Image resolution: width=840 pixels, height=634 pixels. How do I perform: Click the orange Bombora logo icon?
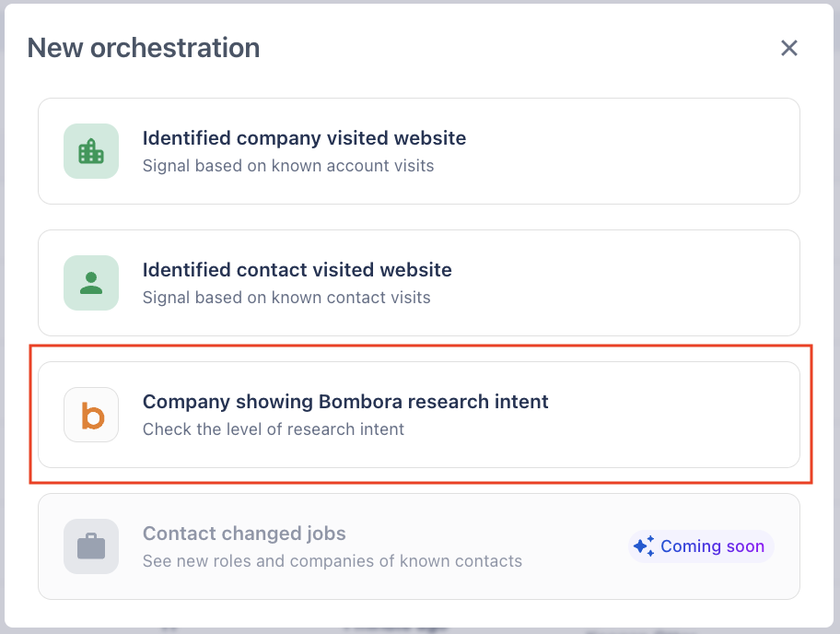tap(91, 415)
